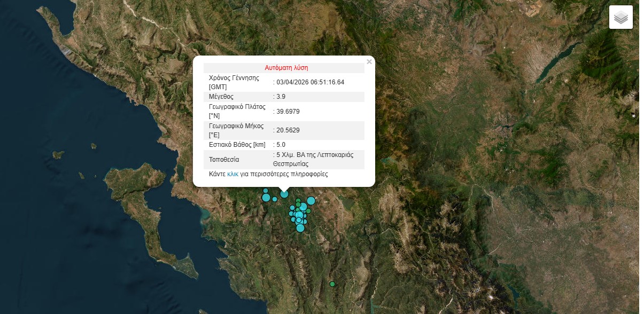Viewport: 644px width, 314px height.
Task: Click the longitude value 20.5629
Action: pyautogui.click(x=287, y=130)
